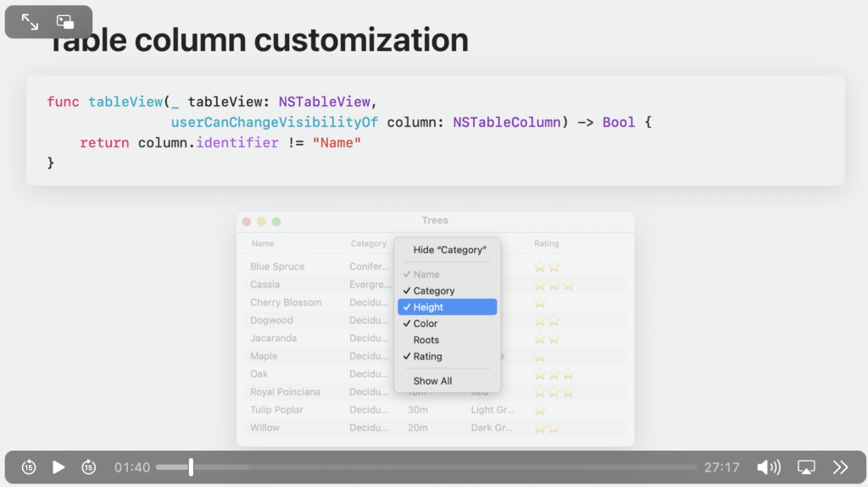Image resolution: width=868 pixels, height=487 pixels.
Task: Enter full screen video mode
Action: pos(30,22)
